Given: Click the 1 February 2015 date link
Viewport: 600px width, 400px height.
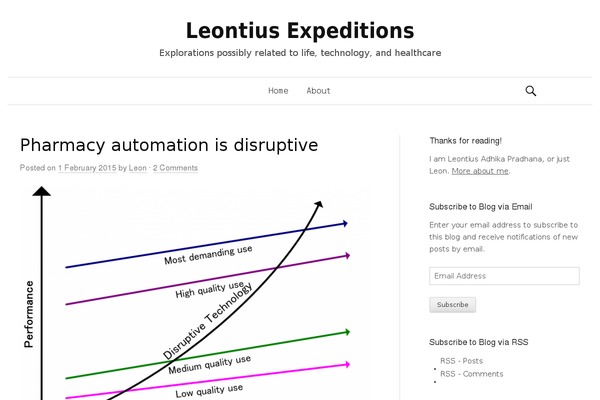Looking at the screenshot, I should (87, 168).
